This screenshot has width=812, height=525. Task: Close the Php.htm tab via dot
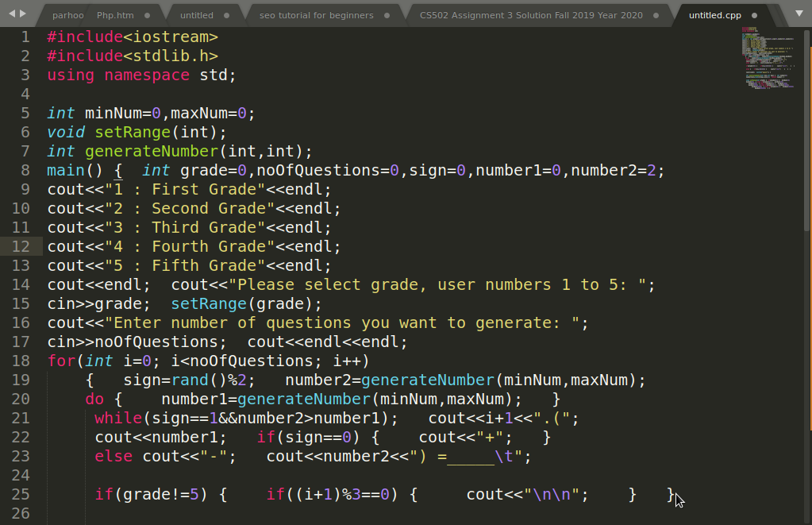[147, 16]
